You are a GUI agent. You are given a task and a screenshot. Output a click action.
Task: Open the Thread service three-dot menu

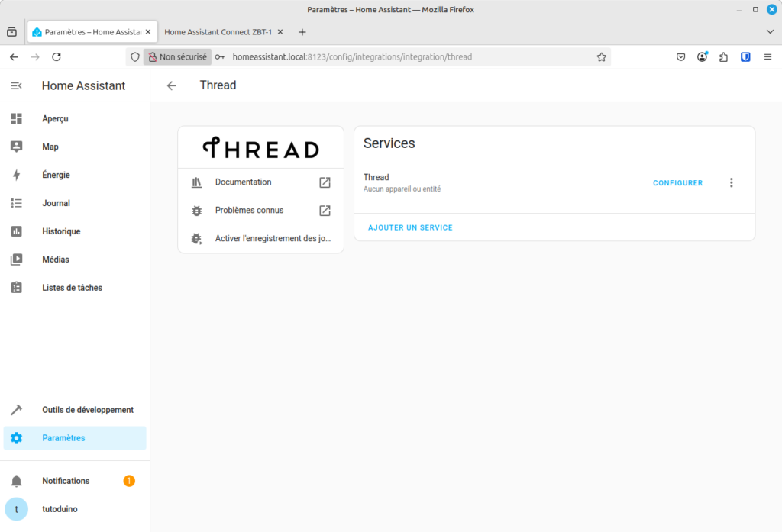click(731, 183)
